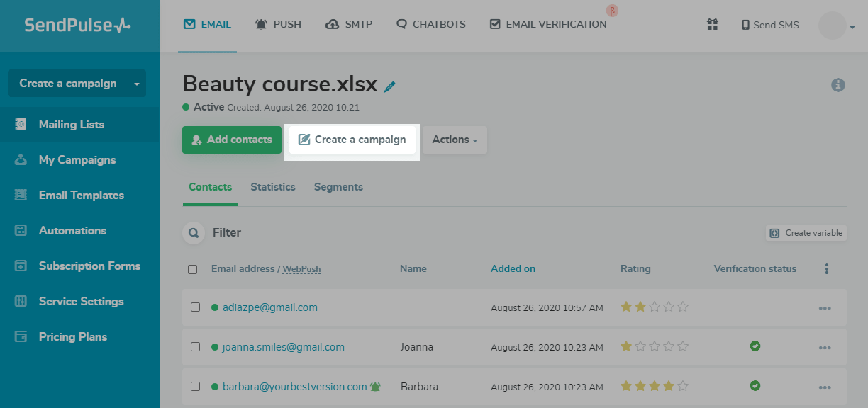Set Joanna's rating to three stars
The height and width of the screenshot is (408, 868).
click(x=655, y=347)
